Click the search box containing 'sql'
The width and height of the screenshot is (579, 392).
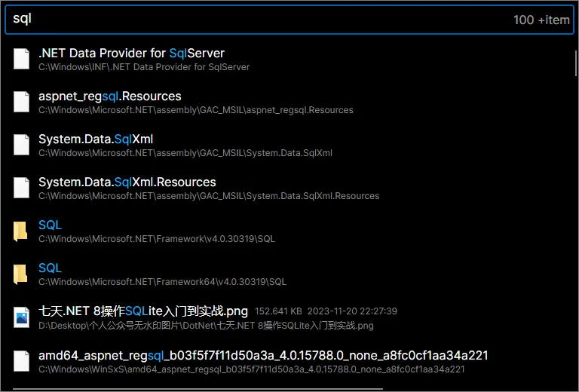coord(289,20)
